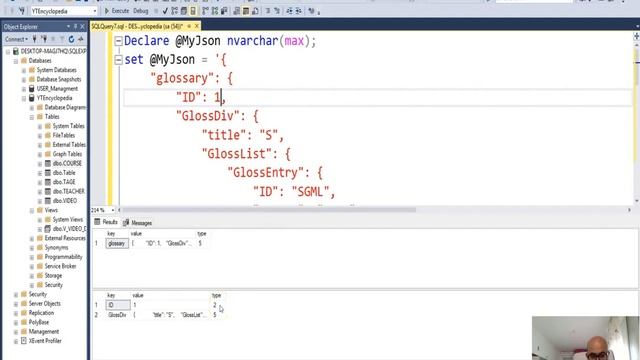Switch to the Messages tab
Viewport: 640px width, 360px height.
coord(138,223)
